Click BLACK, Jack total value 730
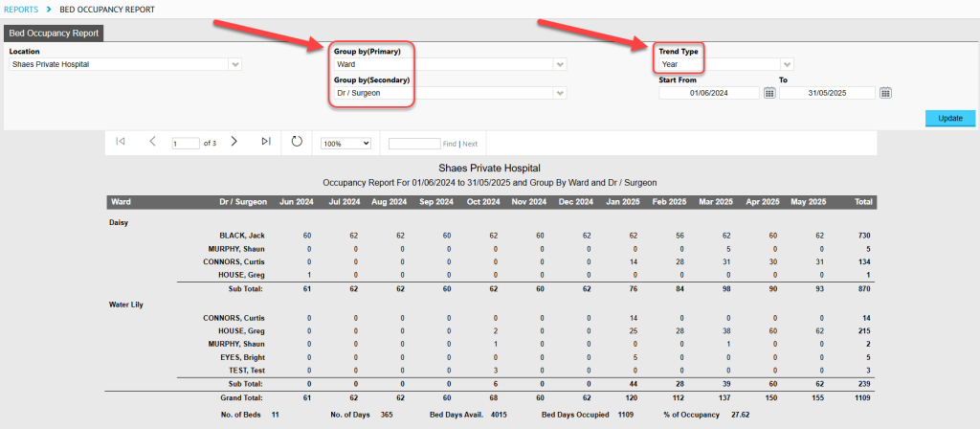The height and width of the screenshot is (429, 980). point(864,236)
